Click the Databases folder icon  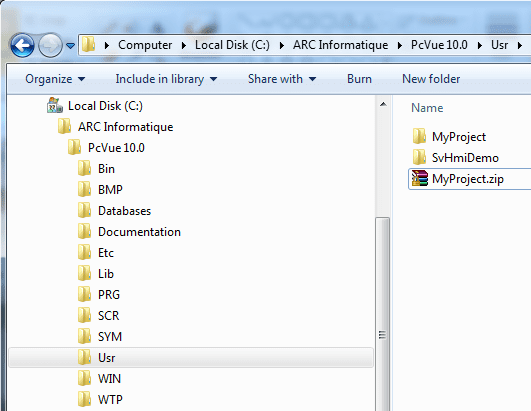[84, 210]
